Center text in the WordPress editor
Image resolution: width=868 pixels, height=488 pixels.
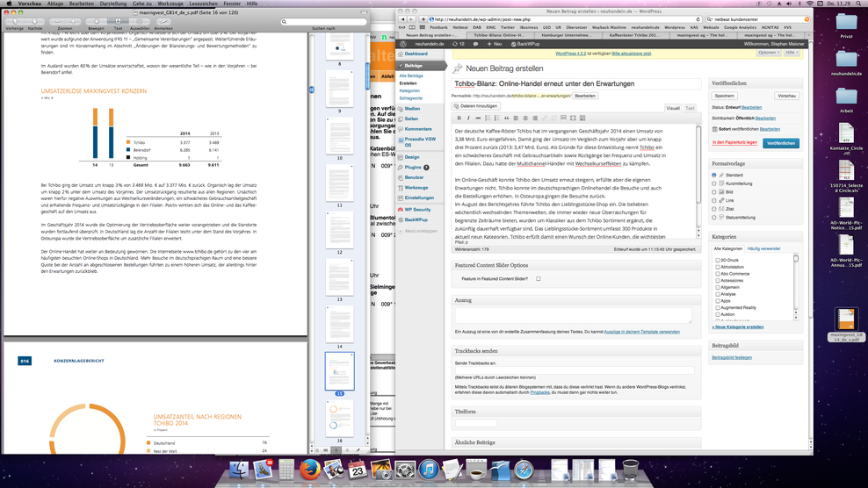pyautogui.click(x=525, y=118)
